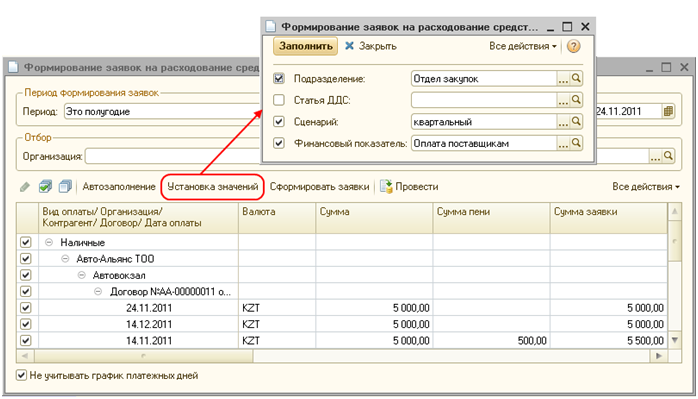Image resolution: width=698 pixels, height=399 pixels.
Task: Click the X icon of Закрыть in dialog
Action: click(x=349, y=46)
